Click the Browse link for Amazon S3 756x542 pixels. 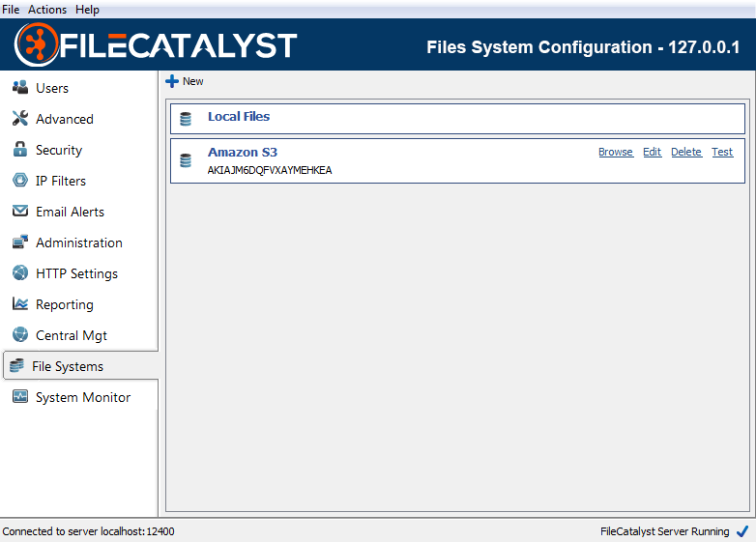point(616,152)
